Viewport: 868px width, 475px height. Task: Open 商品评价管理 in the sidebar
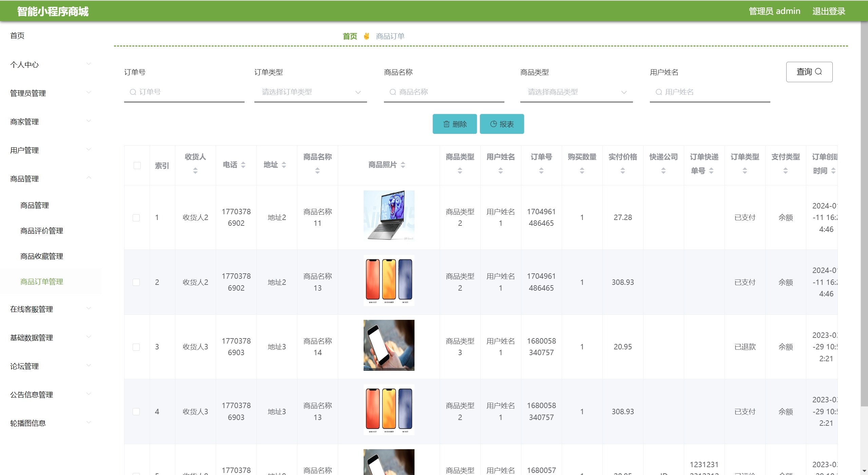(42, 231)
